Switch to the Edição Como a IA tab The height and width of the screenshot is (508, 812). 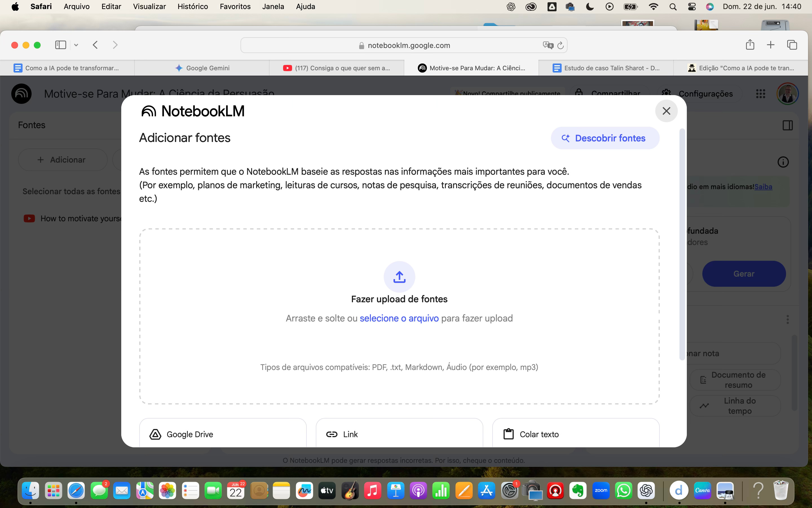coord(741,68)
